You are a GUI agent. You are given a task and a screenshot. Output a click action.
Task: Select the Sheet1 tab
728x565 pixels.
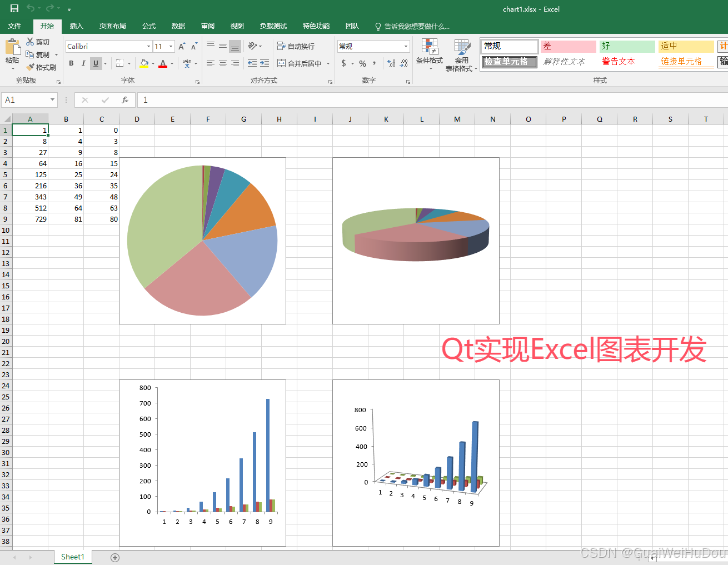(73, 557)
